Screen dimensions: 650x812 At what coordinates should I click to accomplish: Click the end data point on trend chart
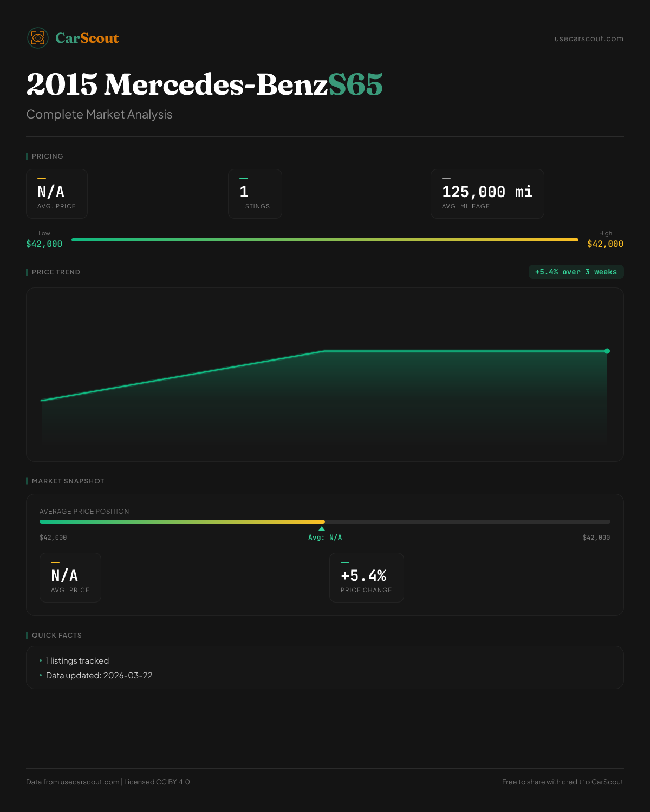click(x=607, y=351)
